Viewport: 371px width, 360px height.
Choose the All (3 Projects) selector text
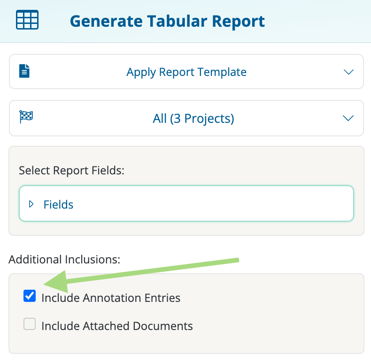click(193, 118)
